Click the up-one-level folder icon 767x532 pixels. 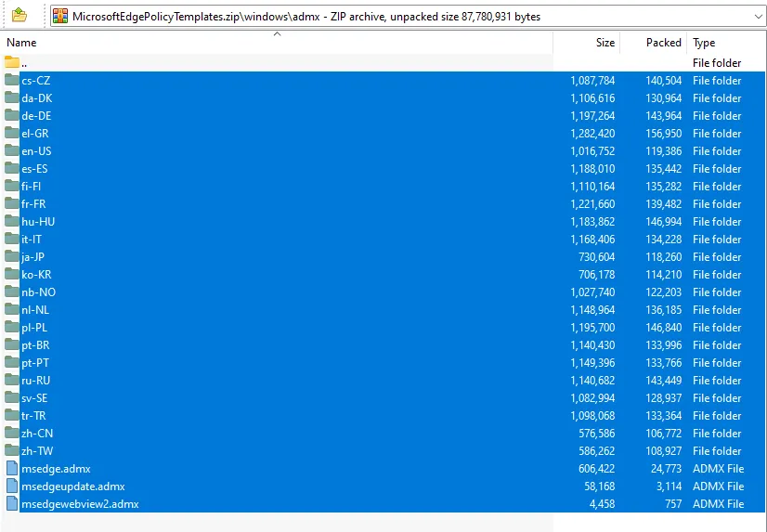point(19,16)
